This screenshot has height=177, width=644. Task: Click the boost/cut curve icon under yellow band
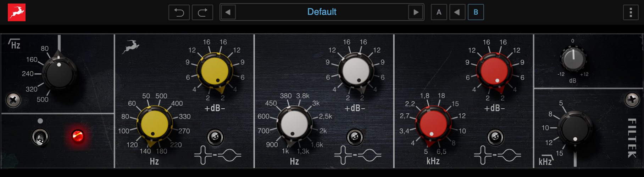pyautogui.click(x=217, y=155)
